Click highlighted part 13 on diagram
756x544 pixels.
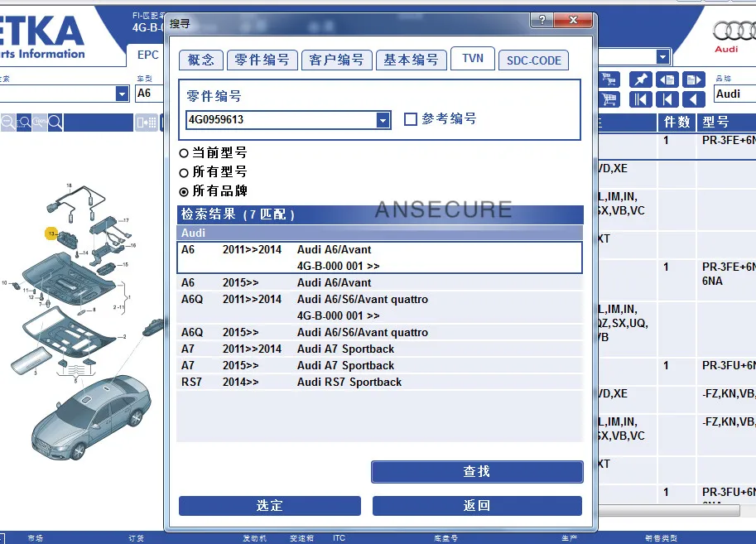coord(51,233)
